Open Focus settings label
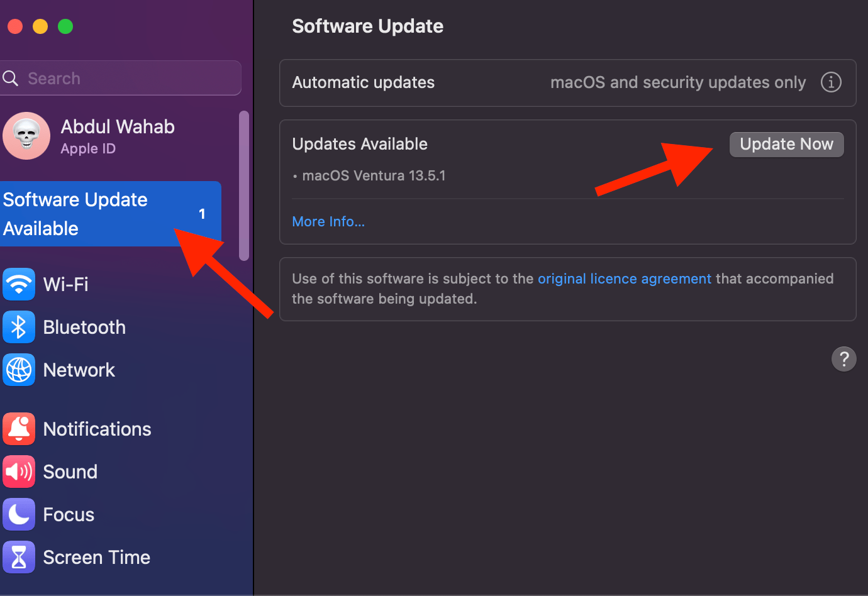 69,514
